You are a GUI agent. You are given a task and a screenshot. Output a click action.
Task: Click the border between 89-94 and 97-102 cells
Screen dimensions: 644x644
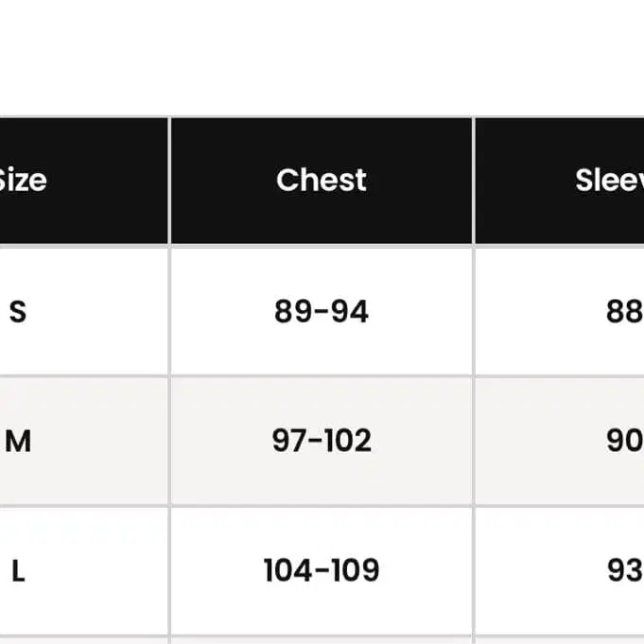tap(322, 375)
